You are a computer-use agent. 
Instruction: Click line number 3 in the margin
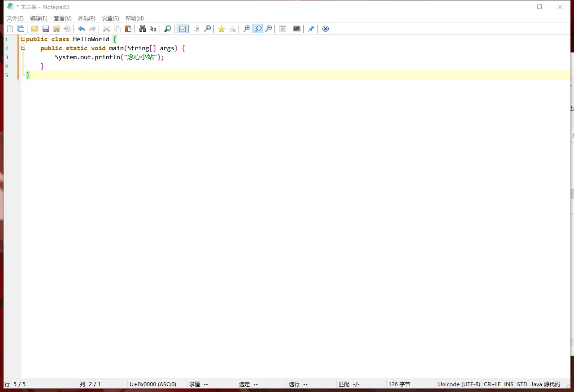pyautogui.click(x=7, y=57)
